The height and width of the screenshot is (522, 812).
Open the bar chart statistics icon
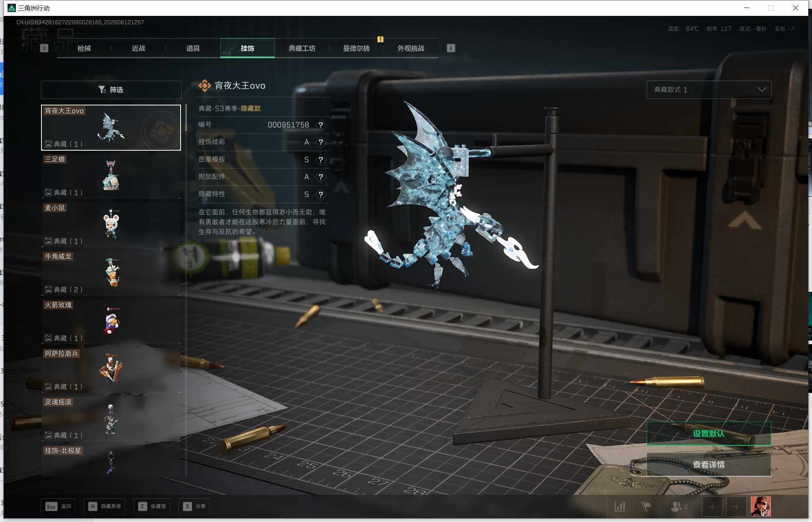[x=620, y=507]
